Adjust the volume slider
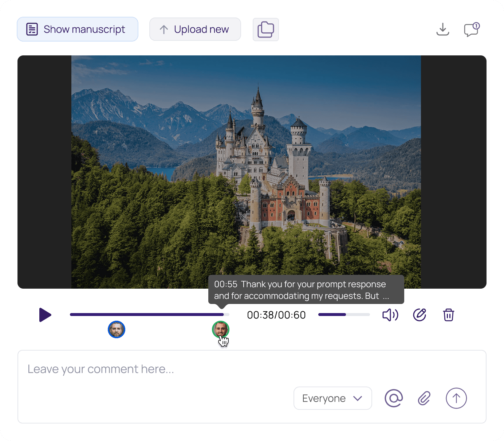The width and height of the screenshot is (504, 441). (x=344, y=315)
